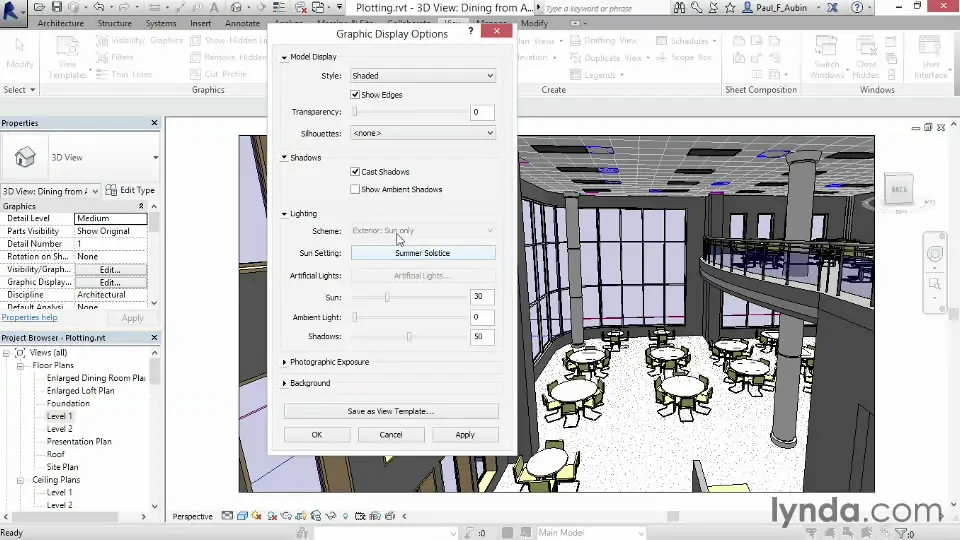Open the Style dropdown set to Shaded
This screenshot has width=960, height=540.
(x=422, y=76)
